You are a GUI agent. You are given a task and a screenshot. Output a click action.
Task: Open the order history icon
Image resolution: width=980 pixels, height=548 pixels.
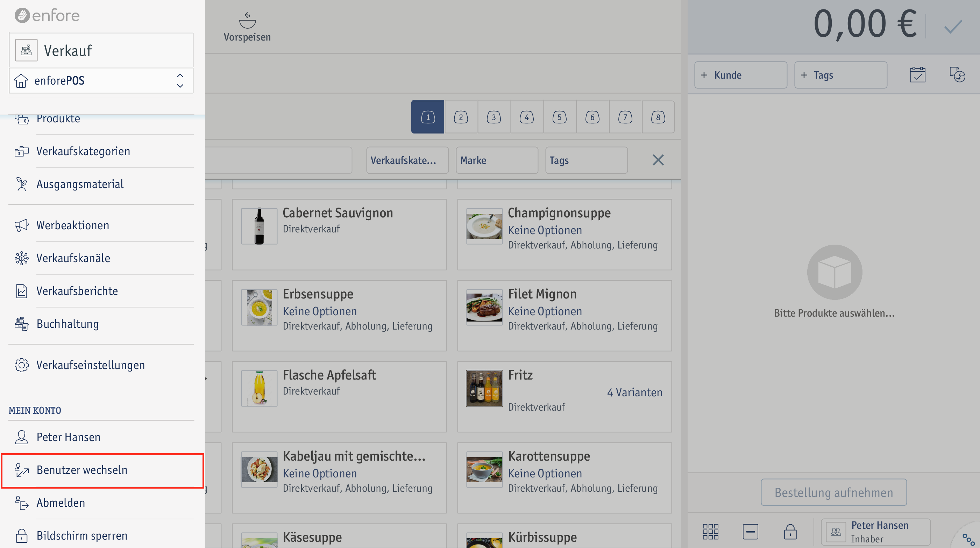point(957,74)
